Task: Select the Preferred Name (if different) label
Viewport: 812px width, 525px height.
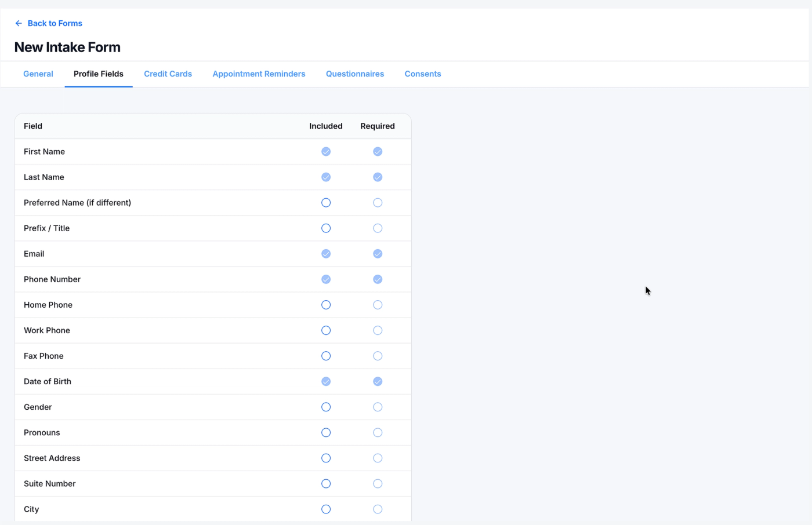Action: pos(77,203)
